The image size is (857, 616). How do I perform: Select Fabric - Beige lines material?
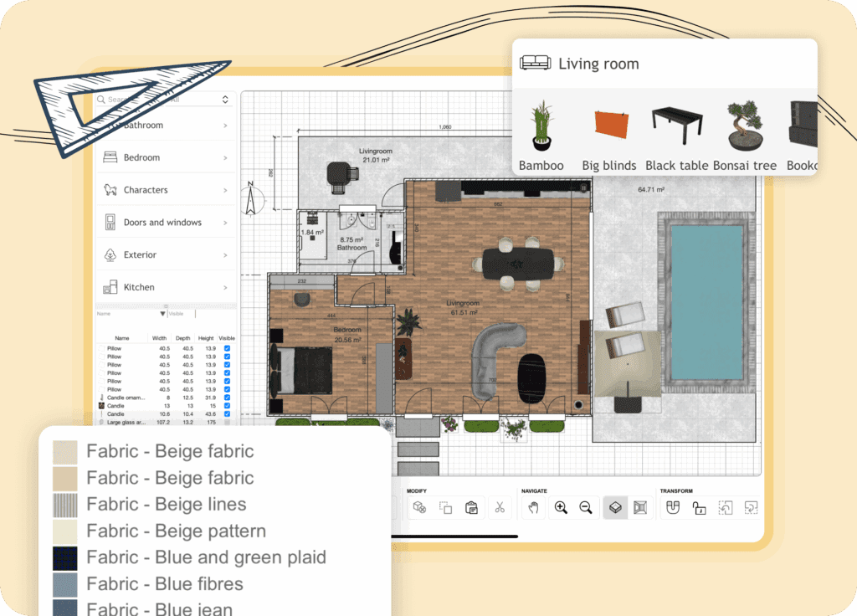coord(166,504)
